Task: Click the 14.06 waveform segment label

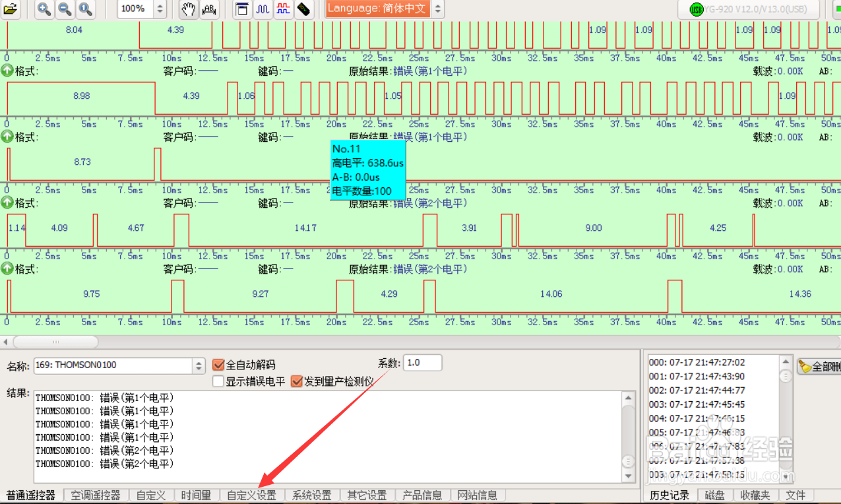Action: point(551,294)
